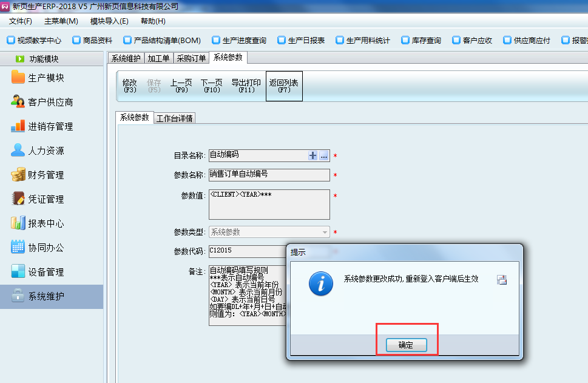Open 视频教学中心 from the shortcut bar
The image size is (588, 383).
34,41
